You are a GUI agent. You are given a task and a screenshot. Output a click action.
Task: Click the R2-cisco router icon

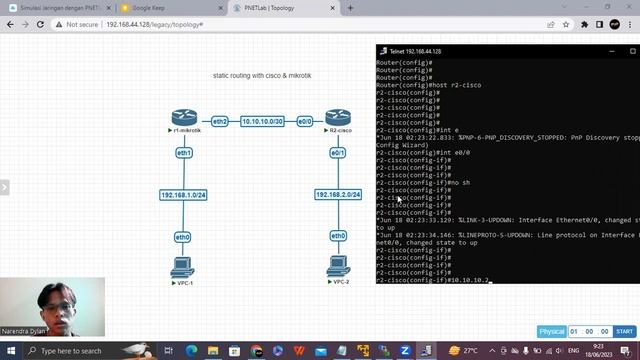coord(338,118)
